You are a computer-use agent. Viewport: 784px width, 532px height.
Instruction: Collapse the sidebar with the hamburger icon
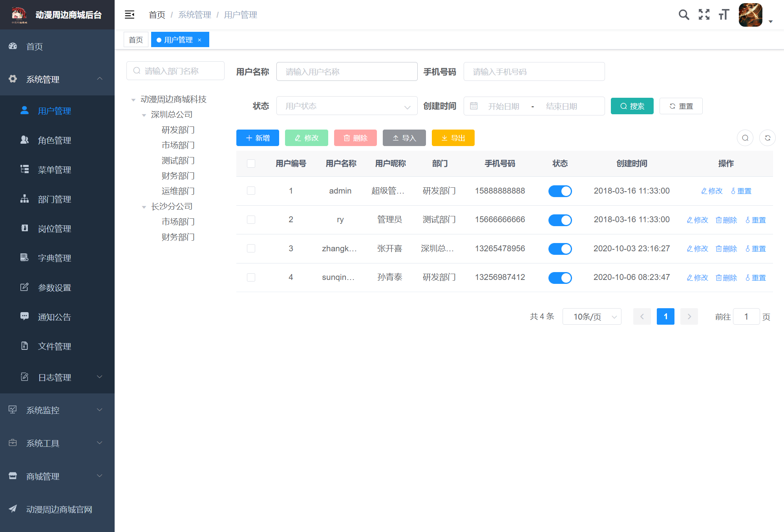pos(130,15)
